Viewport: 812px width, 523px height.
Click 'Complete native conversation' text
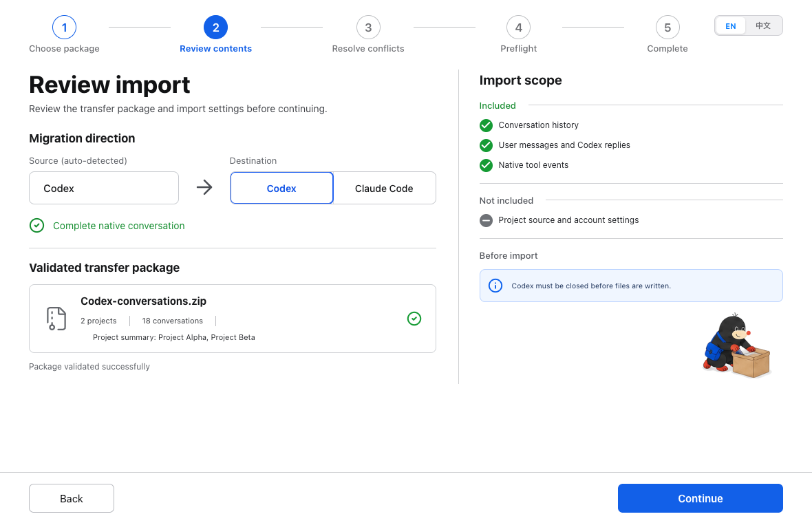click(x=118, y=226)
